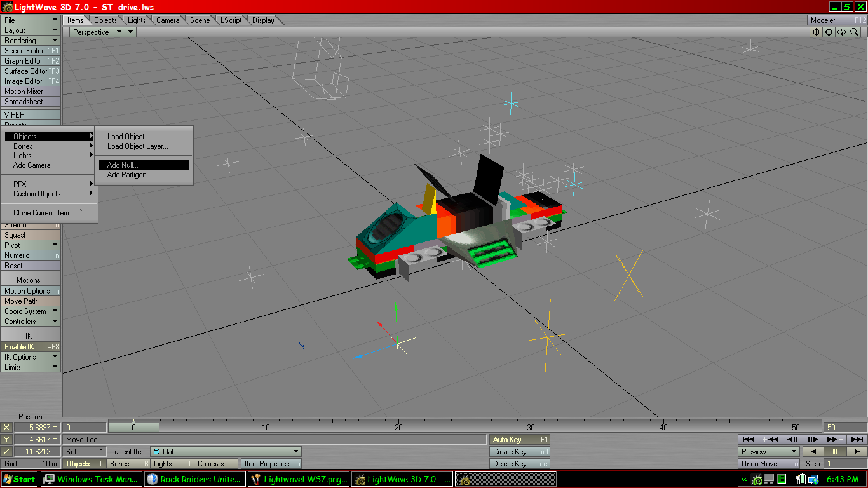Choose Load Object Layer menu entry
This screenshot has height=488, width=868.
click(x=144, y=146)
